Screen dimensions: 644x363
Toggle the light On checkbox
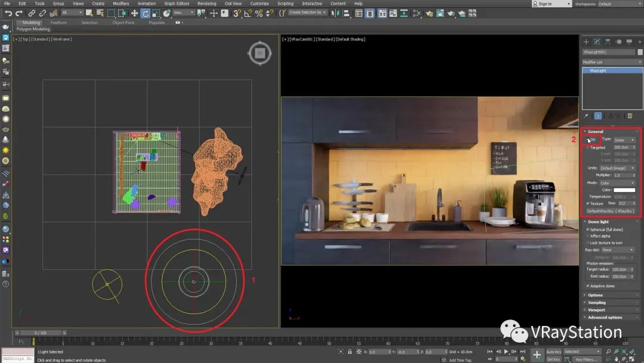(587, 140)
